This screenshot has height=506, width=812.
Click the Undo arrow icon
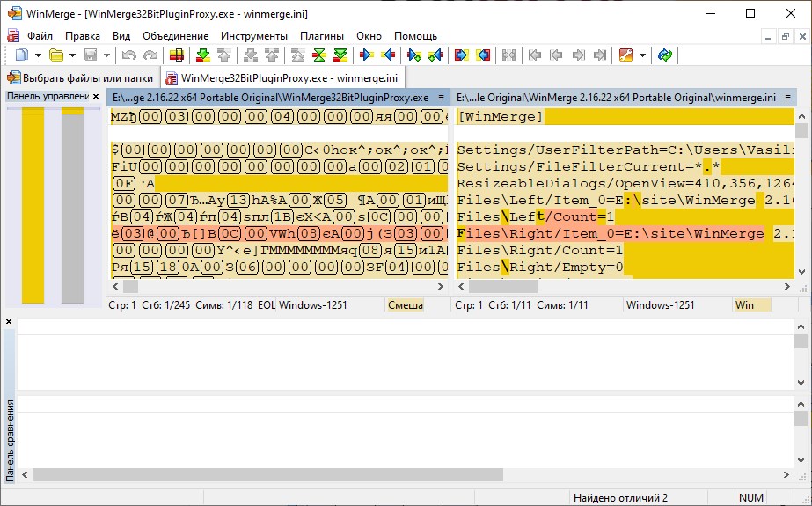pyautogui.click(x=129, y=55)
